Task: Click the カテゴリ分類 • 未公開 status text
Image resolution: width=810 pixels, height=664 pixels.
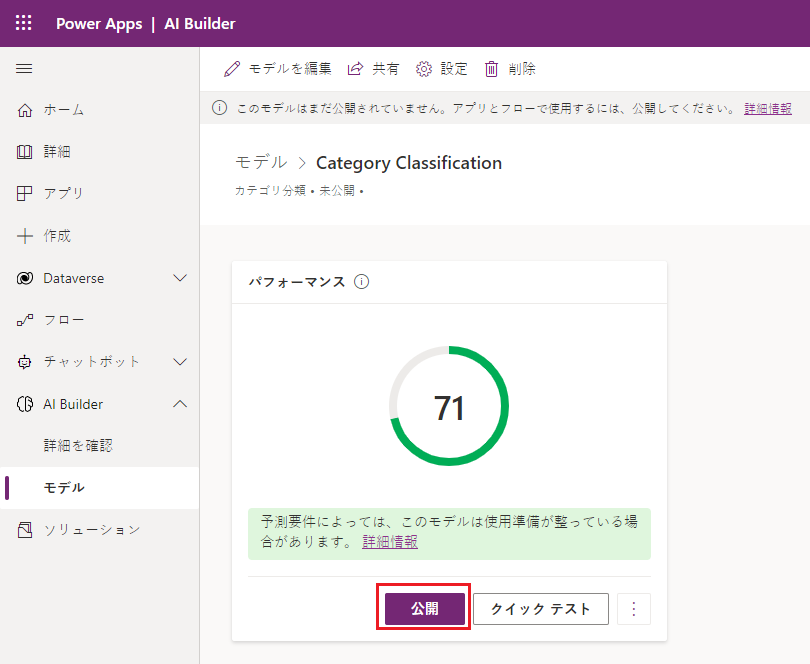Action: [x=299, y=191]
